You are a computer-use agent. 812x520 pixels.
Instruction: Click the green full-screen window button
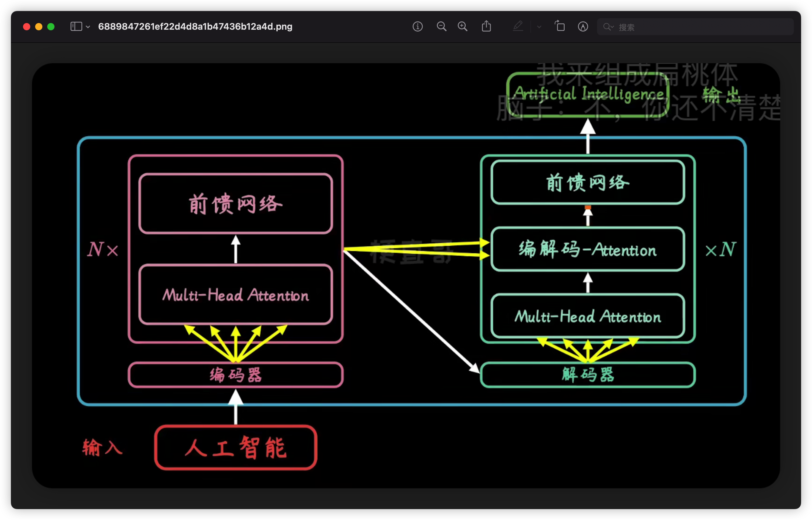pos(51,27)
